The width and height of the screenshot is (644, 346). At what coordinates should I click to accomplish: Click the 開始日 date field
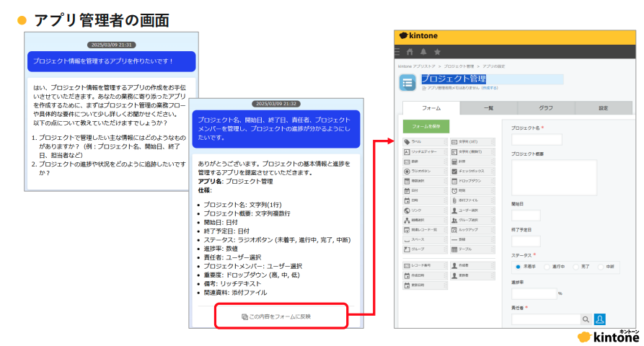coord(526,216)
